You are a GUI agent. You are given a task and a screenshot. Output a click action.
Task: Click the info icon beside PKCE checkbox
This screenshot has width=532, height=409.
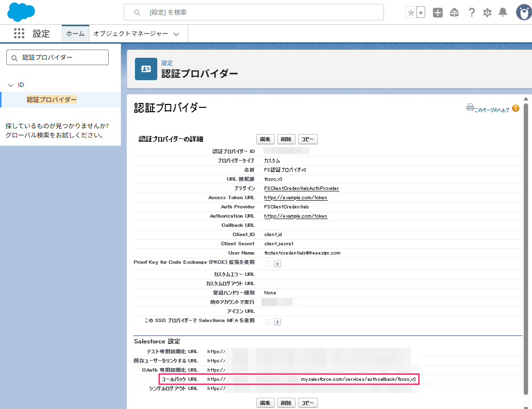point(277,264)
